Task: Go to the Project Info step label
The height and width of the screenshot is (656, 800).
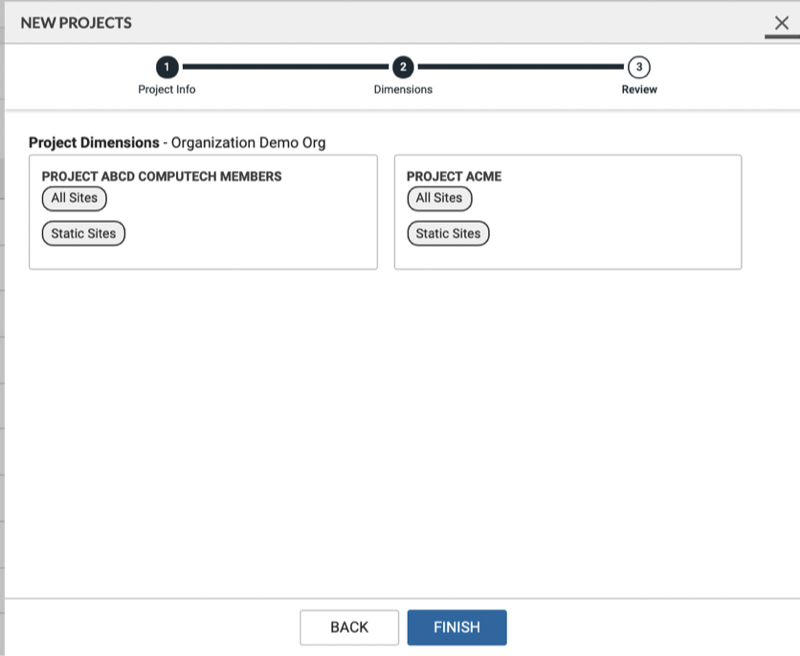Action: coord(167,89)
